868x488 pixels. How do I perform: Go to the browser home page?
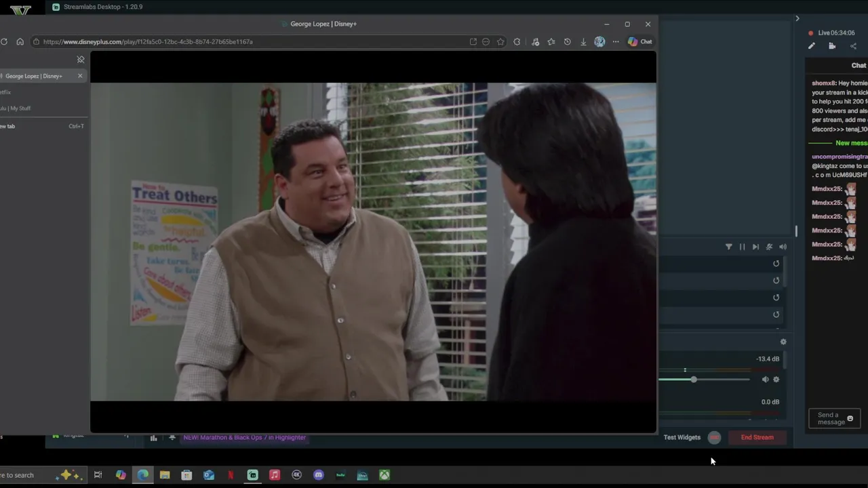pyautogui.click(x=20, y=41)
